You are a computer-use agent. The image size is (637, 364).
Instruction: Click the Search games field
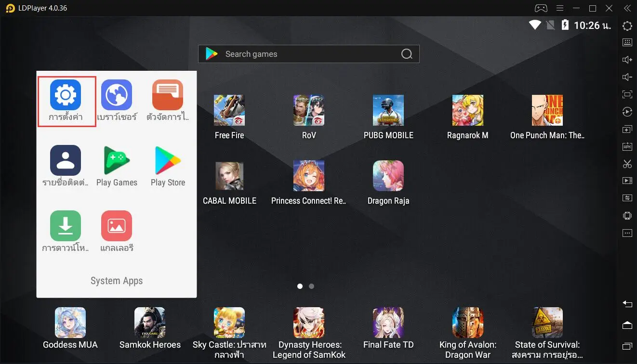309,54
